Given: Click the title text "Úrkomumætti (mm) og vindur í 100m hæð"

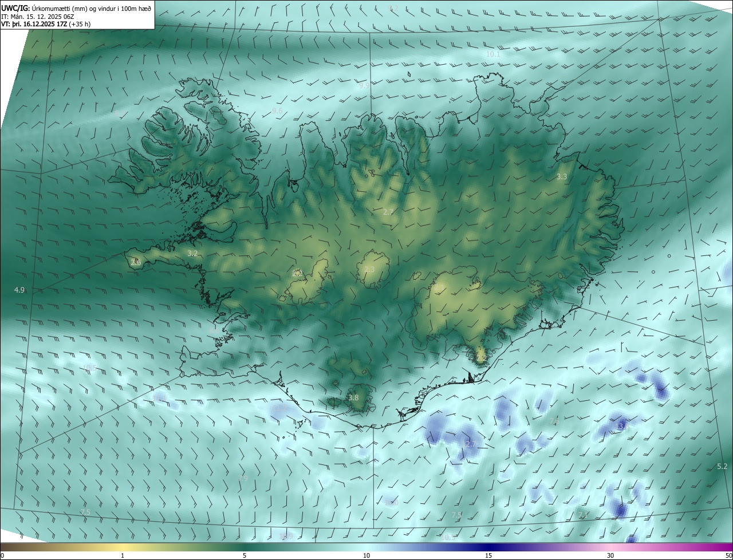Looking at the screenshot, I should coord(92,8).
